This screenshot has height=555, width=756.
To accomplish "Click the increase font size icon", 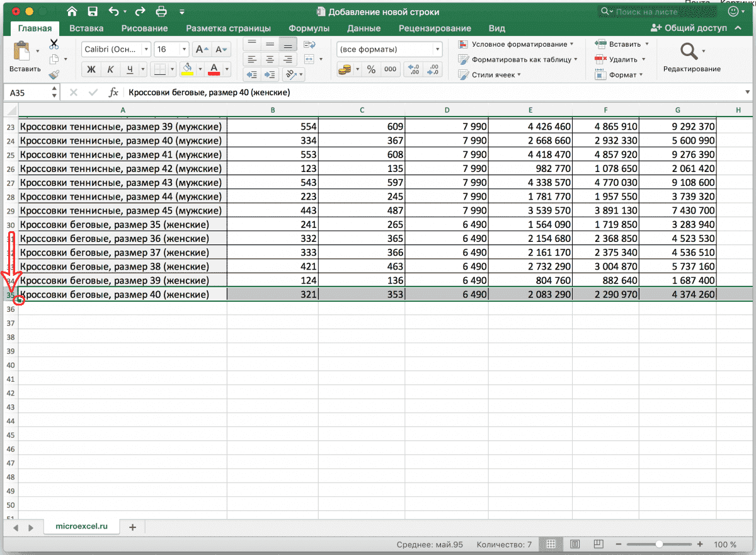I will click(200, 49).
